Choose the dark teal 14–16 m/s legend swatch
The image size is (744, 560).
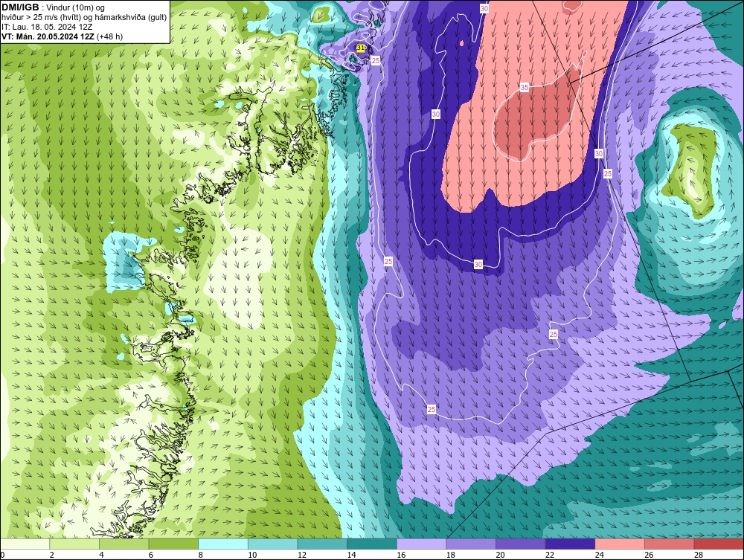tap(372, 544)
